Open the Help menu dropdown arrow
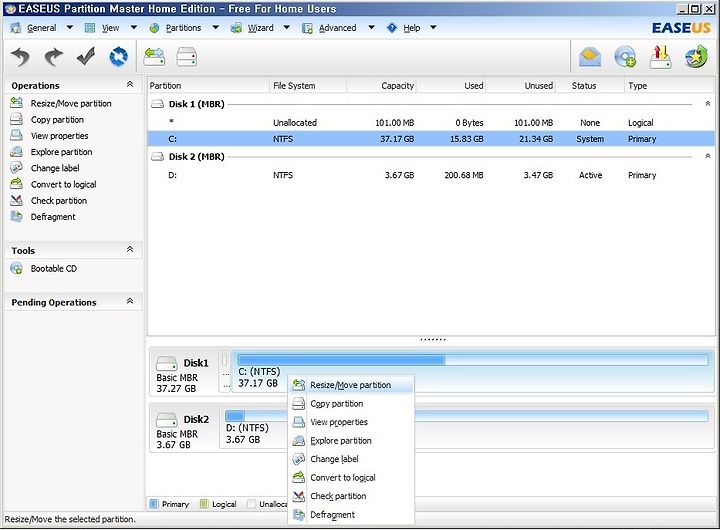This screenshot has height=530, width=720. coord(433,28)
